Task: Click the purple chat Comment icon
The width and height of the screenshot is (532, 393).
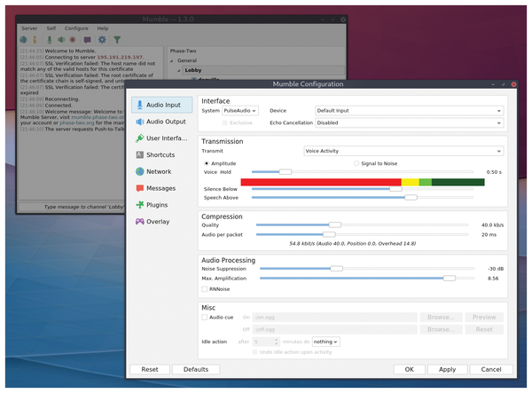Action: tap(87, 40)
